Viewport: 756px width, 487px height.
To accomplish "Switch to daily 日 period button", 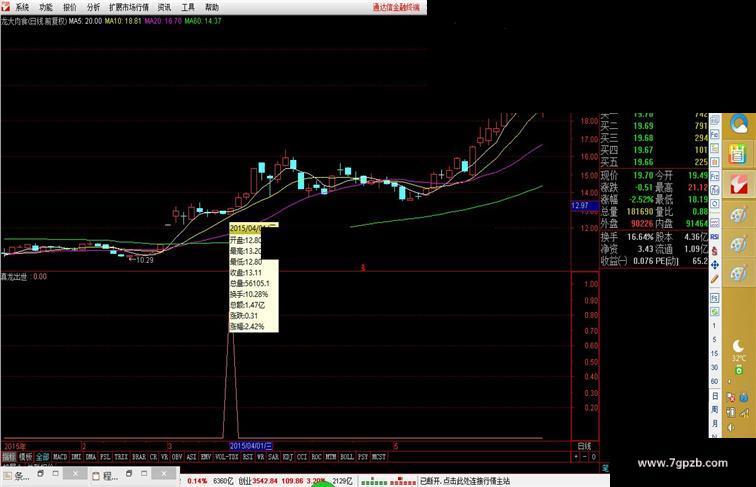I will (715, 396).
